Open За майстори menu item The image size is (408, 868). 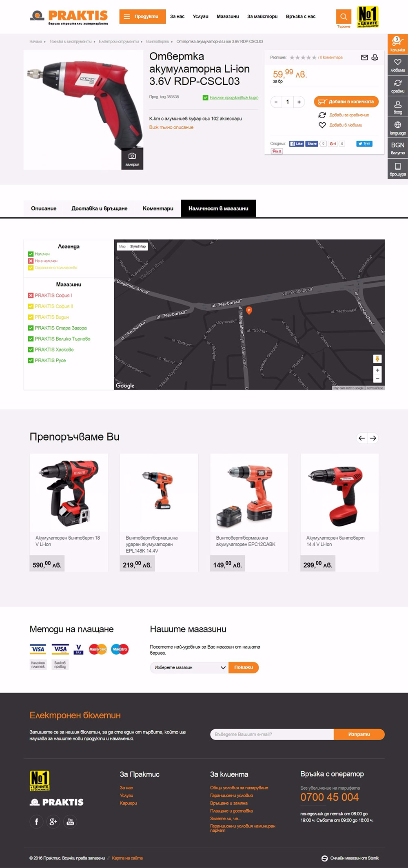click(x=262, y=16)
